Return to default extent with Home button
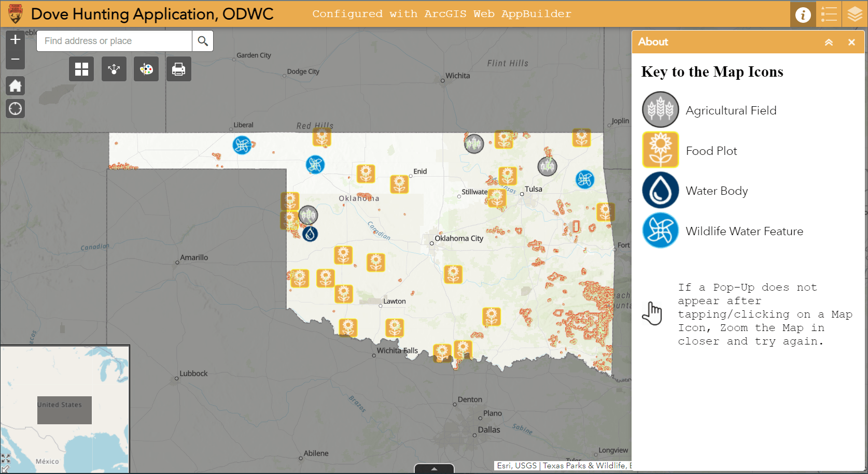The image size is (868, 474). tap(15, 85)
